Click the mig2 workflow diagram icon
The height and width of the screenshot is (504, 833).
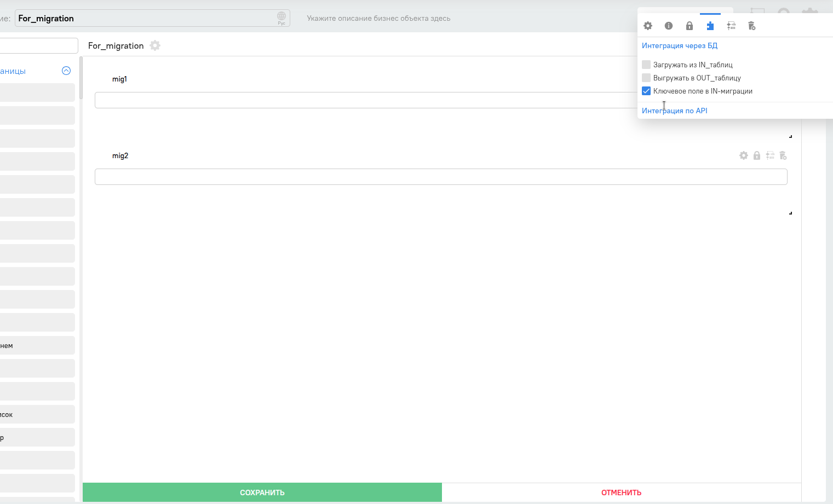[770, 155]
